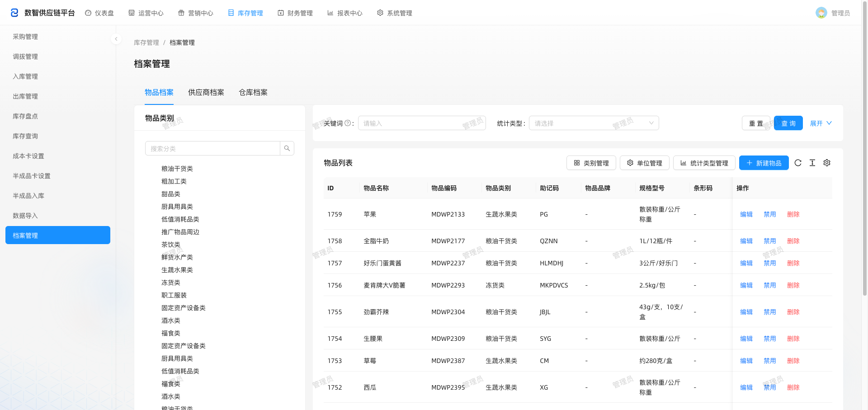Go to 采购管理 in sidebar

(x=58, y=37)
